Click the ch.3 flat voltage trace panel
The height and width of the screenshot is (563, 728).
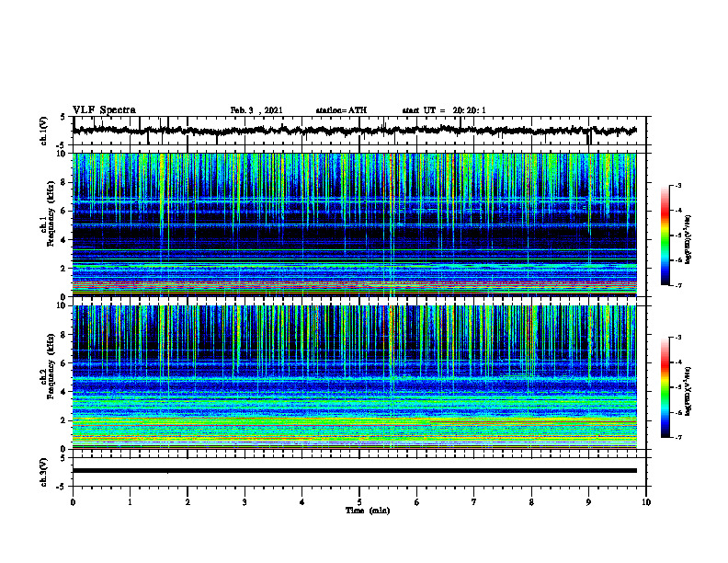click(359, 472)
